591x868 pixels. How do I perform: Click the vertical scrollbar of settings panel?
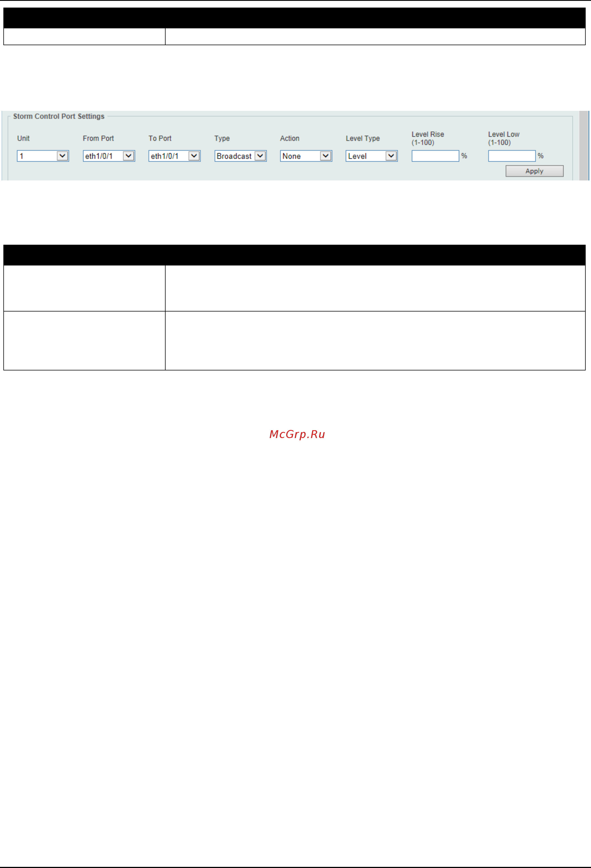584,146
